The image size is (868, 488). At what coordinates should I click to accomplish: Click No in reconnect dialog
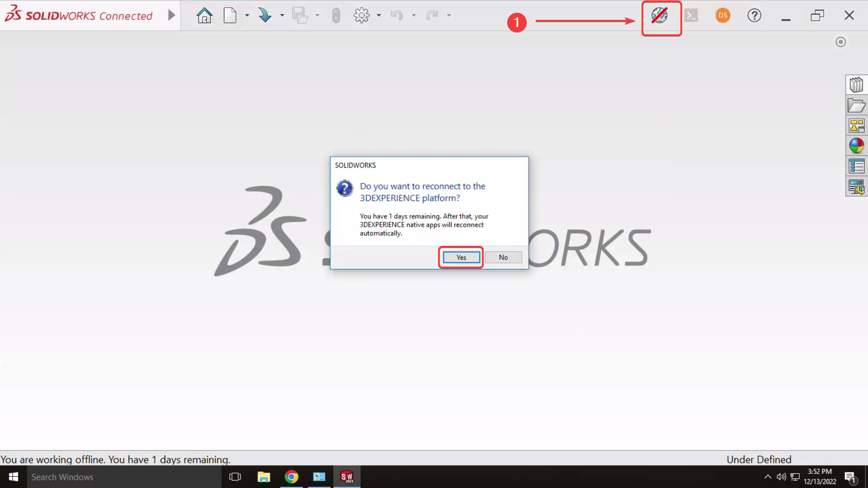click(503, 257)
